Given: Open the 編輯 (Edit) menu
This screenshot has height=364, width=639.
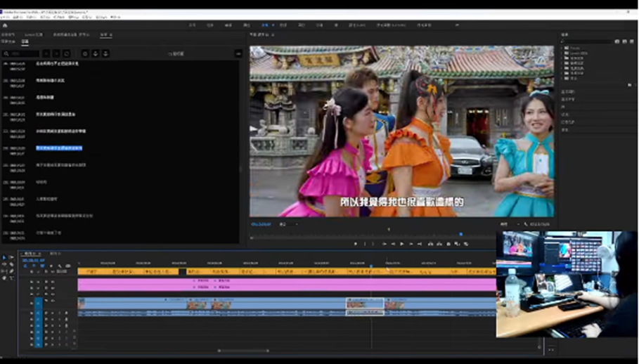Looking at the screenshot, I should pyautogui.click(x=18, y=17).
